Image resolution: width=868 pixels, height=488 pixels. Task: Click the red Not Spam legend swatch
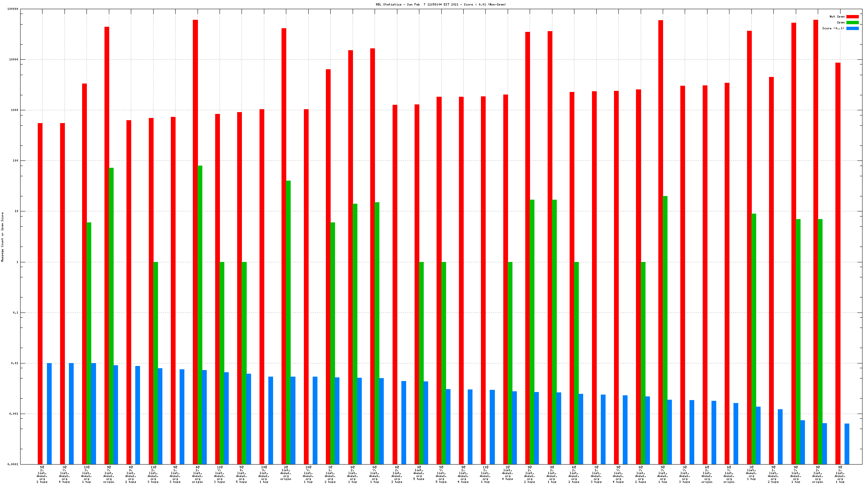[x=852, y=16]
